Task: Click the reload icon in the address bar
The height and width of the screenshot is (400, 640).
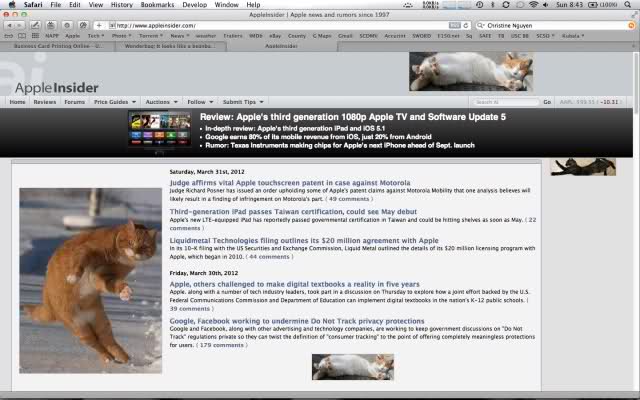Action: tap(466, 25)
